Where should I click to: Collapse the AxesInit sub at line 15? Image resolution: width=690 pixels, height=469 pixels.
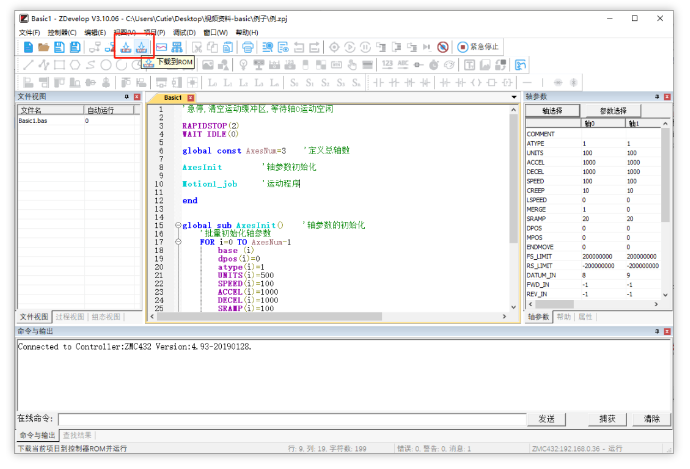pos(178,225)
